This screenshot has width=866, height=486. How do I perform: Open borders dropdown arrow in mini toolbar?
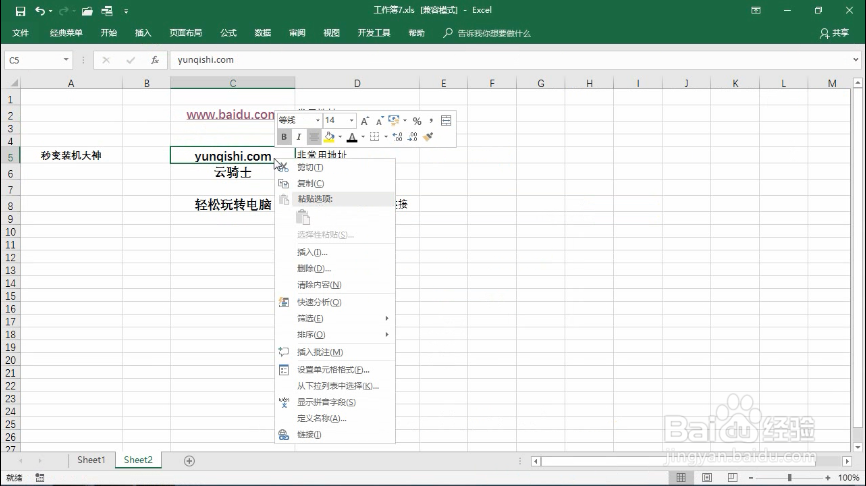(x=385, y=137)
